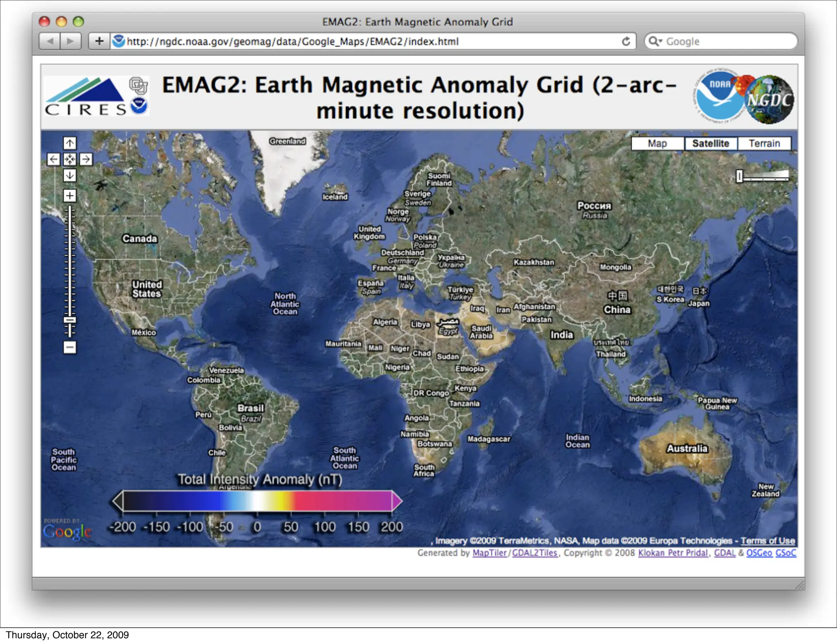Switch to the Terrain view type

click(764, 143)
